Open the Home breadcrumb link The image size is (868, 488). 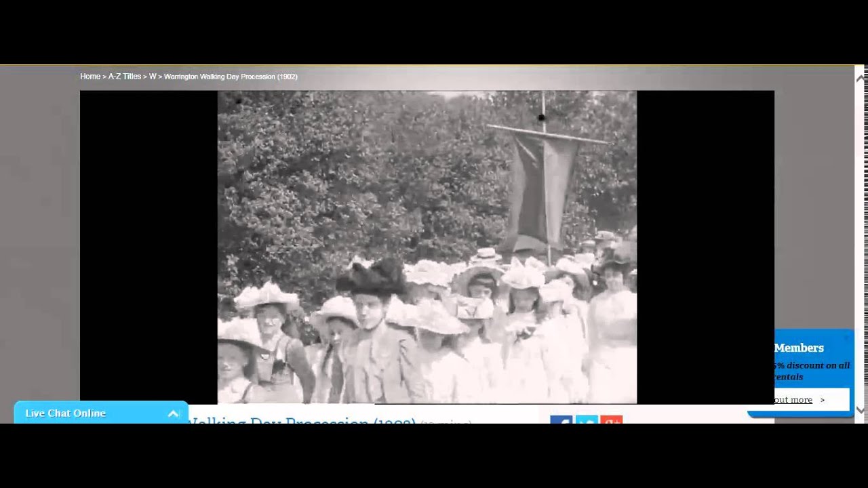click(x=90, y=77)
